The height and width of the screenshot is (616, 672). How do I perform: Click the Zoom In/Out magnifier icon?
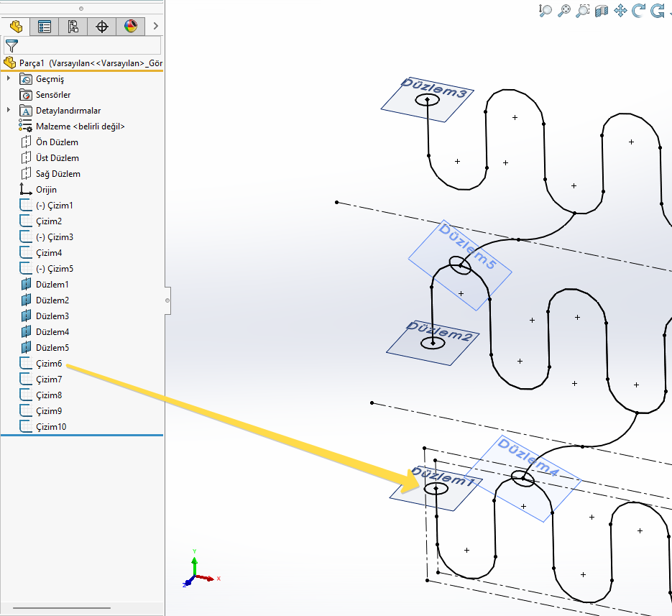pos(546,10)
